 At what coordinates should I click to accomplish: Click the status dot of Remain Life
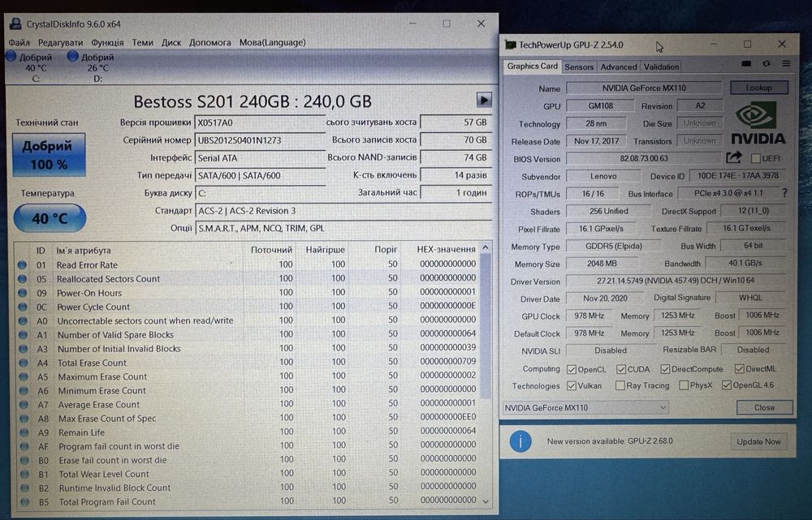tap(24, 432)
